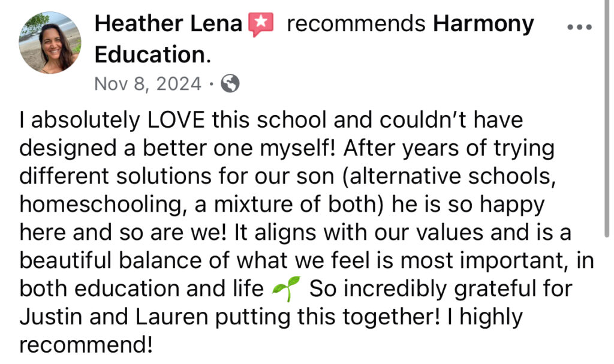Click the globe public audience icon
Viewport: 614px width, 364px height.
(x=230, y=83)
